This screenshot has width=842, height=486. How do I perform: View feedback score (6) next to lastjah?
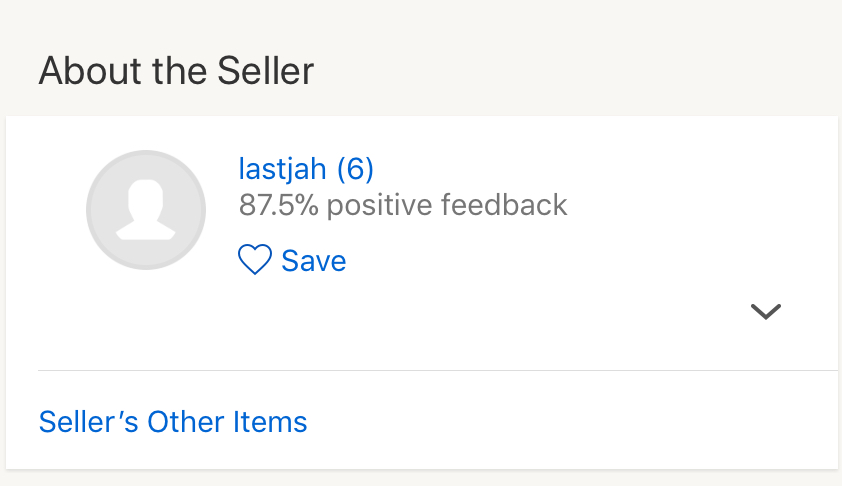pos(355,169)
